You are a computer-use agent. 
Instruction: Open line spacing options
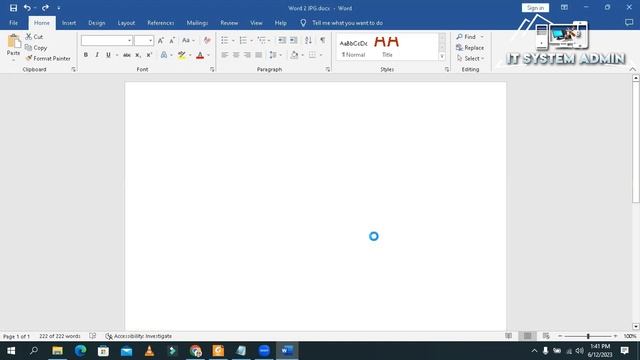click(276, 55)
